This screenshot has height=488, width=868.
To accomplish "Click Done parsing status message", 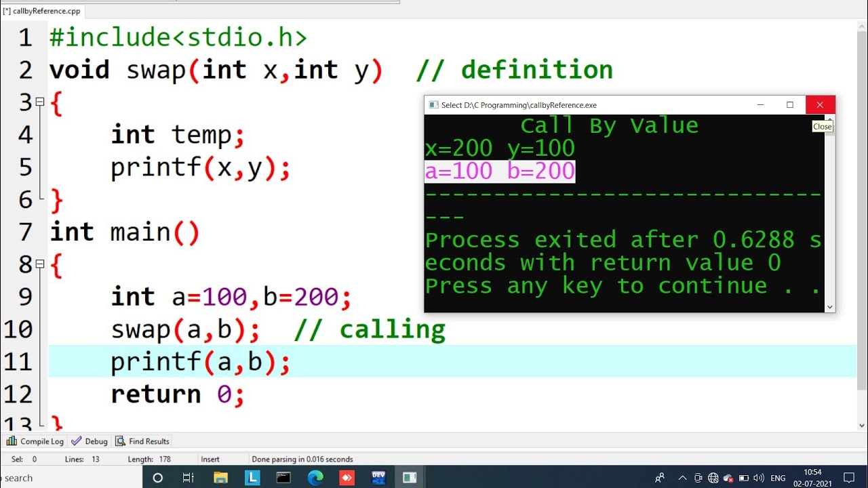I will click(x=302, y=460).
